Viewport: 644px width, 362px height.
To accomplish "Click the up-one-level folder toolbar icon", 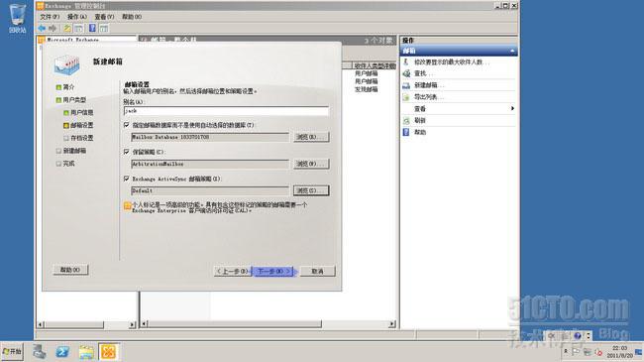I will click(67, 28).
